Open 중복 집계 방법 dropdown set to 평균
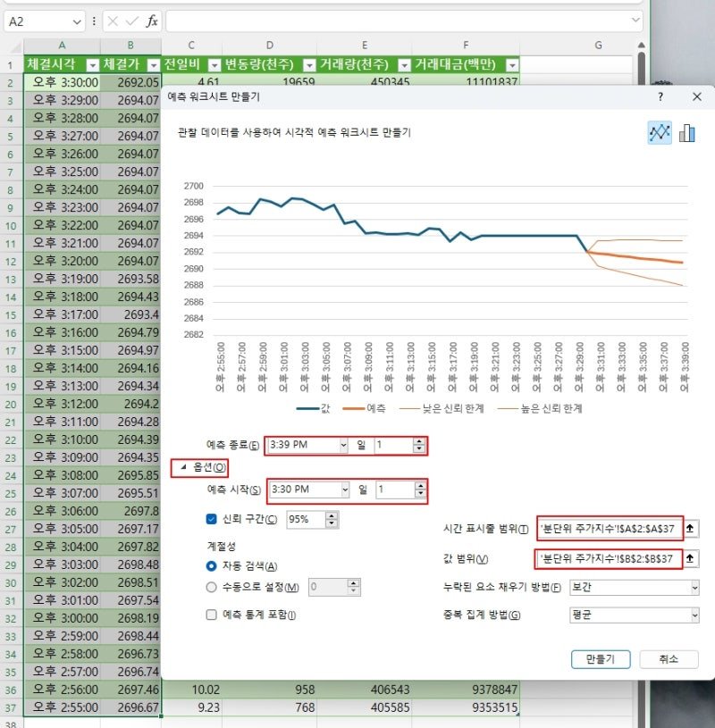Viewport: 715px width, 728px height. point(635,615)
